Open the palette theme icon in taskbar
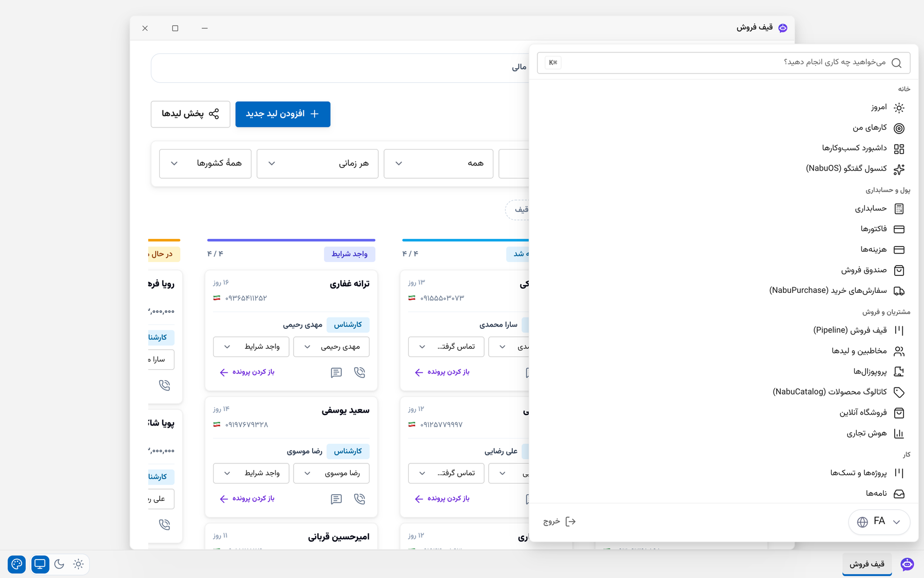This screenshot has width=924, height=578. (17, 564)
